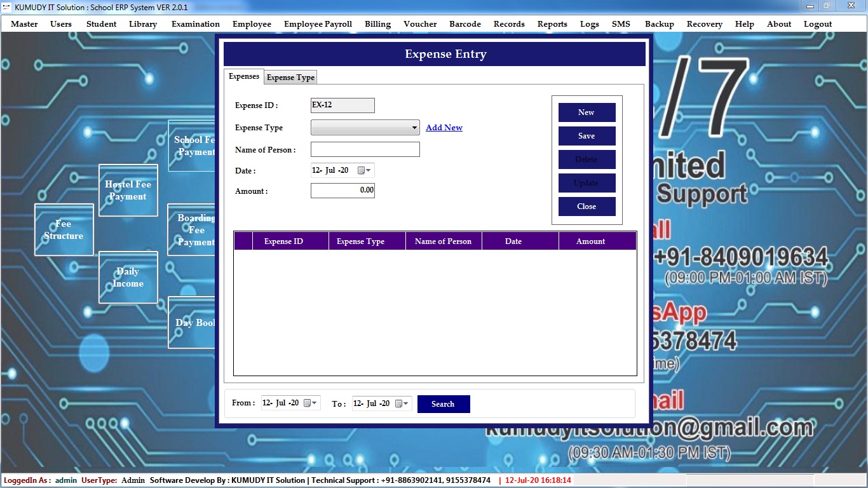Viewport: 868px width, 488px height.
Task: Open the School Fee Payment tile
Action: pyautogui.click(x=192, y=146)
